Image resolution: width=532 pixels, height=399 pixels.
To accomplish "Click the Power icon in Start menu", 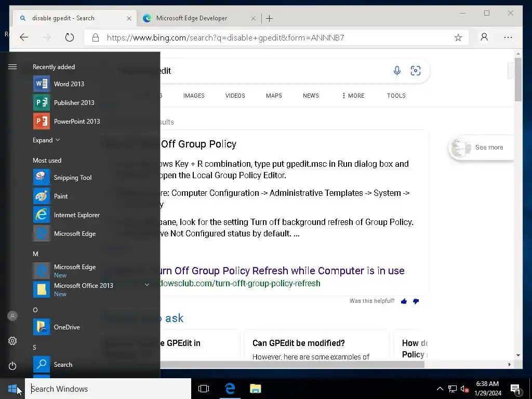I will [12, 366].
